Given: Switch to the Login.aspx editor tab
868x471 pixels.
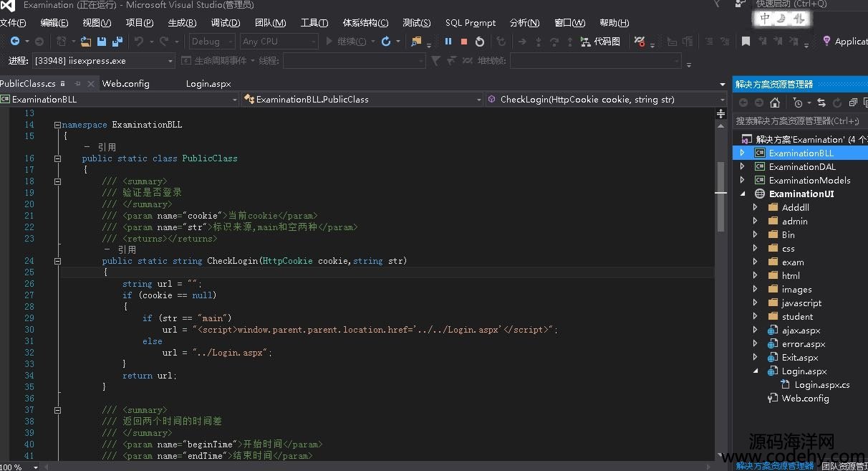Looking at the screenshot, I should tap(208, 84).
